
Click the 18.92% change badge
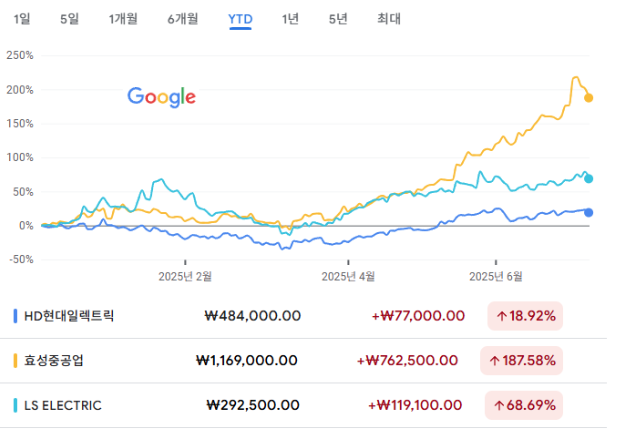coord(525,316)
